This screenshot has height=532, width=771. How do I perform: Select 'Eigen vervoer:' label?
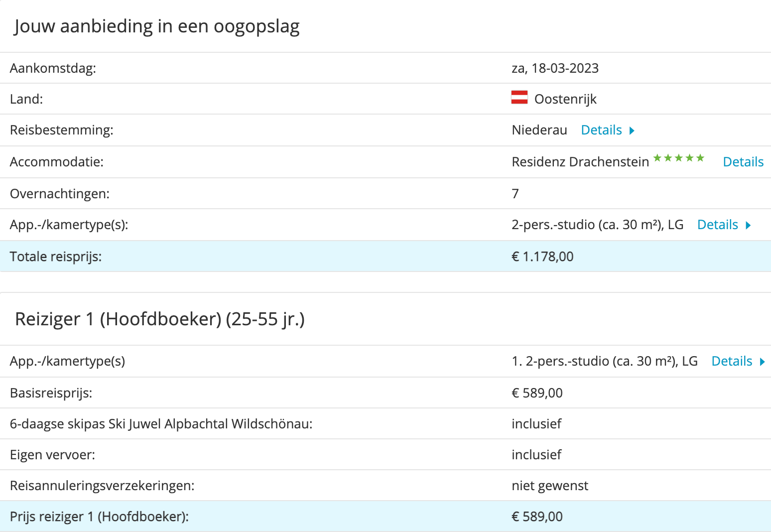point(52,455)
